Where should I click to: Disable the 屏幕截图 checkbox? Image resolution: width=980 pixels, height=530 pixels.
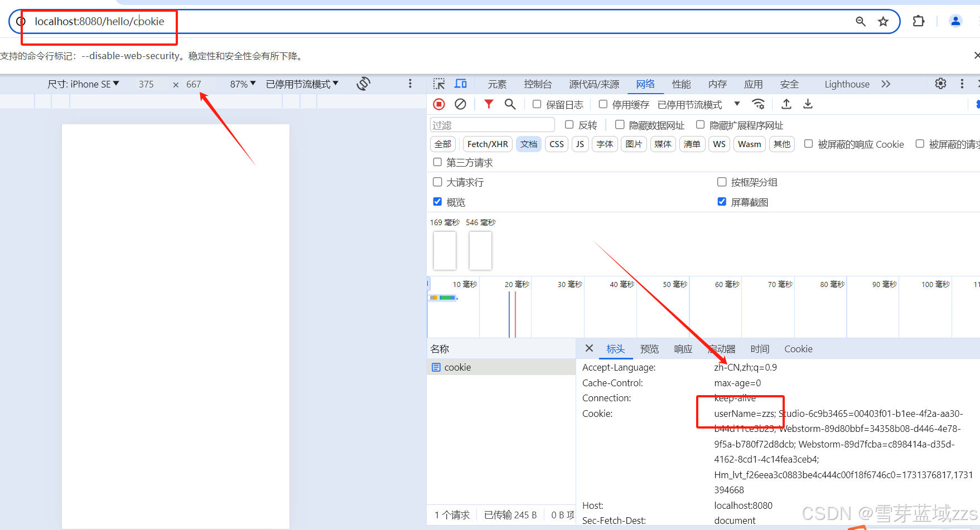(x=722, y=202)
